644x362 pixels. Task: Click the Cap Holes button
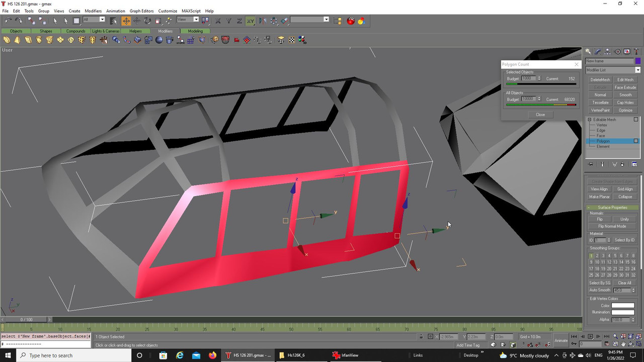(x=625, y=102)
